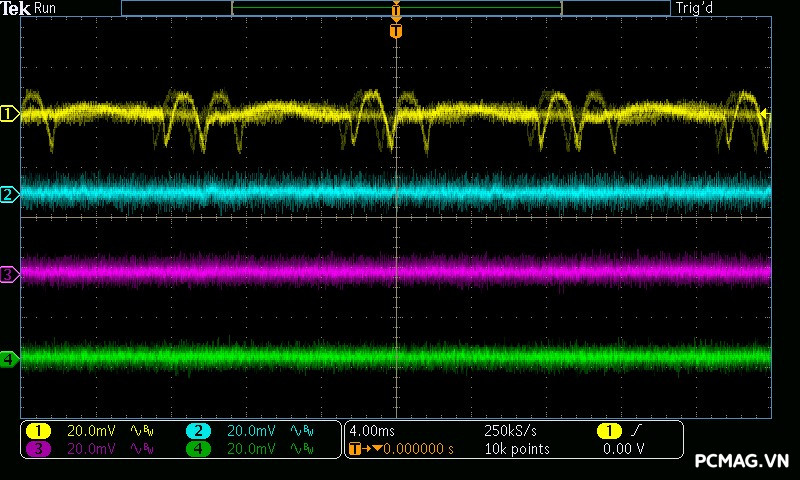Click the Run acquisition status label
The image size is (800, 480).
pyautogui.click(x=46, y=8)
